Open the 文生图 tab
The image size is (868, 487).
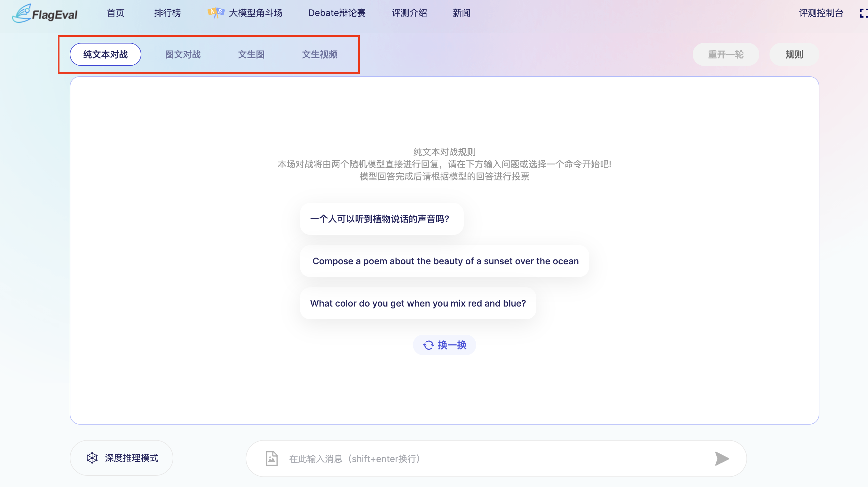coord(251,54)
